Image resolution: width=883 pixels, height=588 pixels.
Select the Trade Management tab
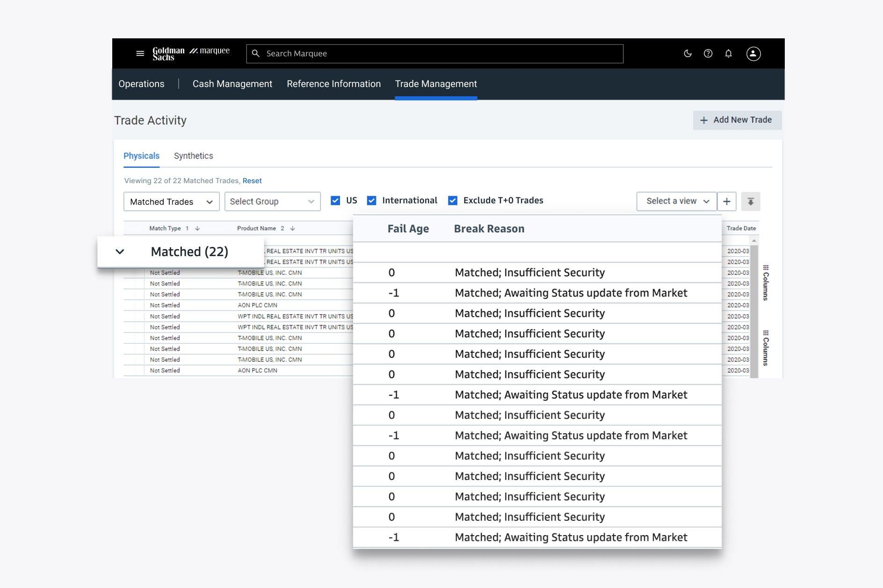436,84
